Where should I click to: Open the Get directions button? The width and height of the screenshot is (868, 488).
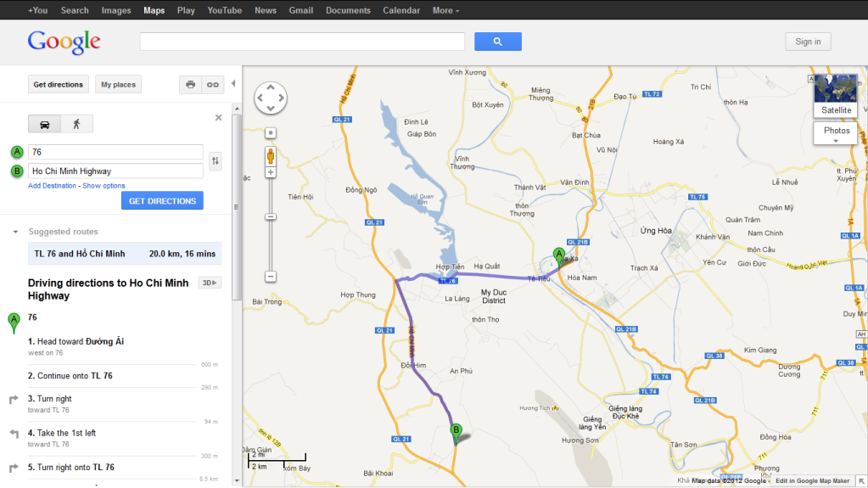tap(59, 84)
